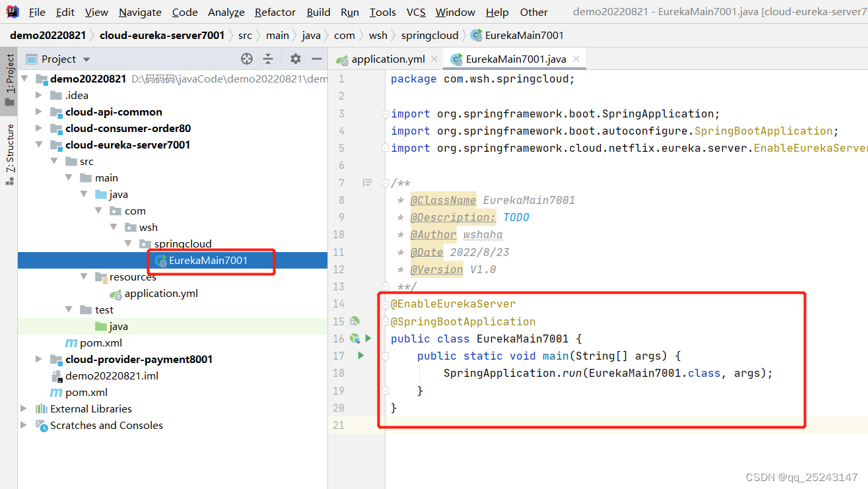Open the Build menu
This screenshot has height=489, width=868.
tap(319, 12)
